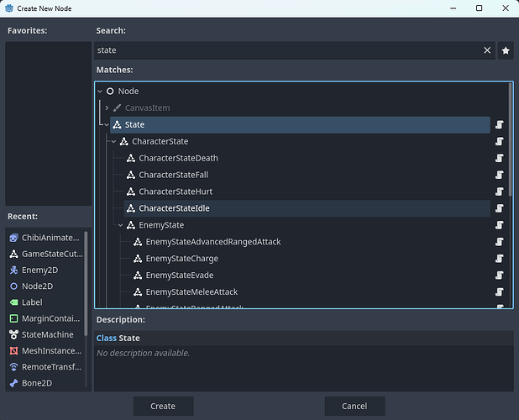Open script icon for EnemyStateMeleeAttack row
The height and width of the screenshot is (420, 519).
click(x=499, y=292)
